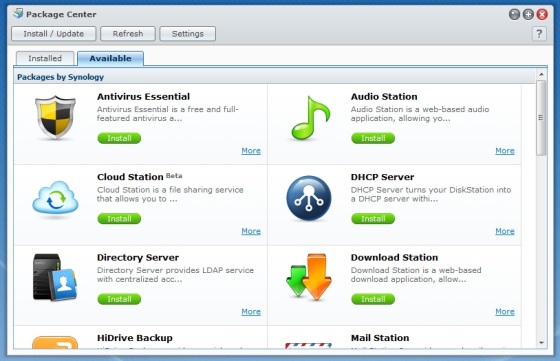Click the Audio Station title text
This screenshot has height=361, width=560.
click(x=384, y=97)
